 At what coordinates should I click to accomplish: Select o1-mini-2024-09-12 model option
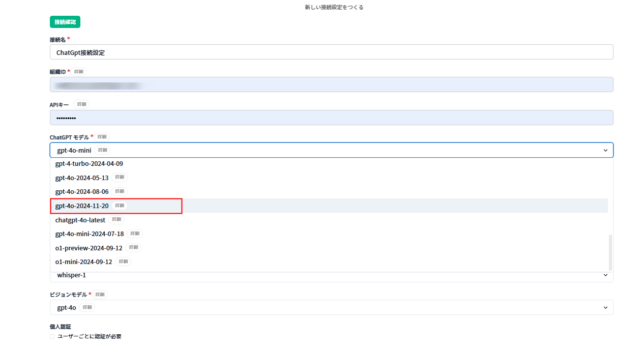[x=329, y=262]
